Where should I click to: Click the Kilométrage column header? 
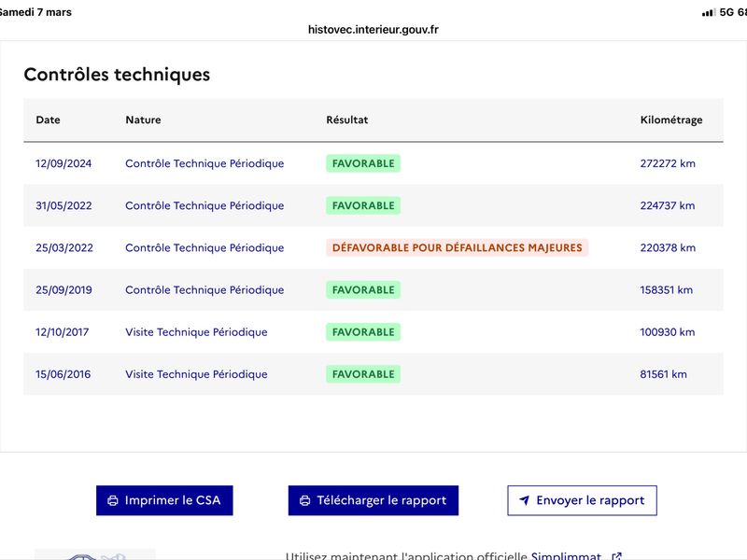pos(671,119)
